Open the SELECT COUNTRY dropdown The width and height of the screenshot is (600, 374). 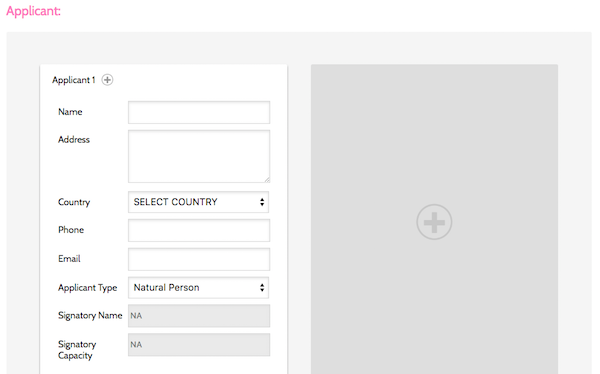tap(198, 202)
